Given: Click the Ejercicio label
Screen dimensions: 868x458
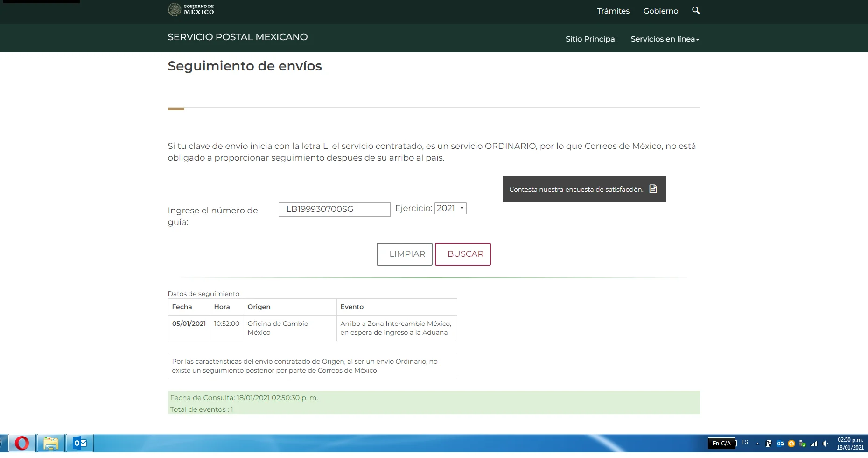Looking at the screenshot, I should pos(413,208).
